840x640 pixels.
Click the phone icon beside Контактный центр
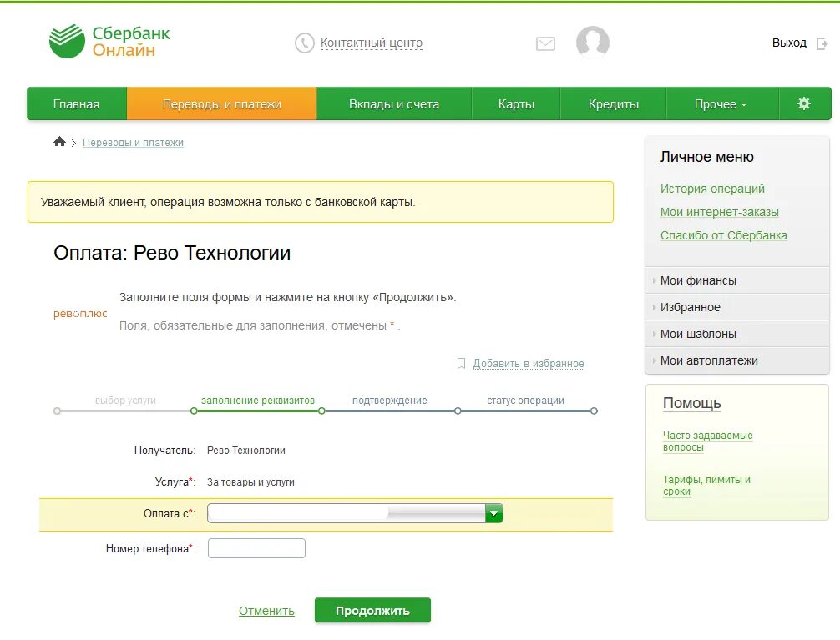click(x=304, y=43)
